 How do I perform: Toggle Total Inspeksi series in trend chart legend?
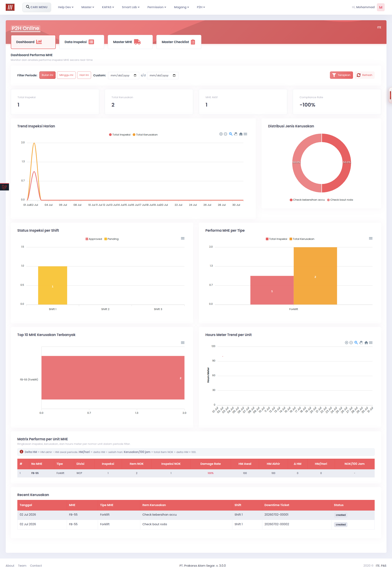(120, 135)
